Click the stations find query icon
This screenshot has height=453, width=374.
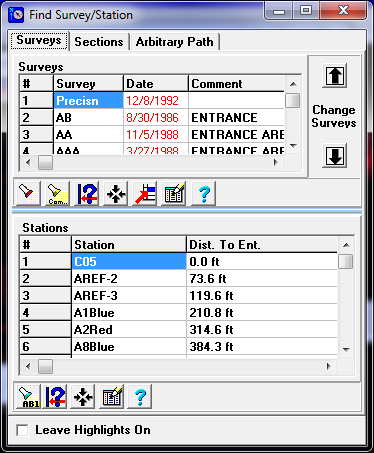(54, 396)
